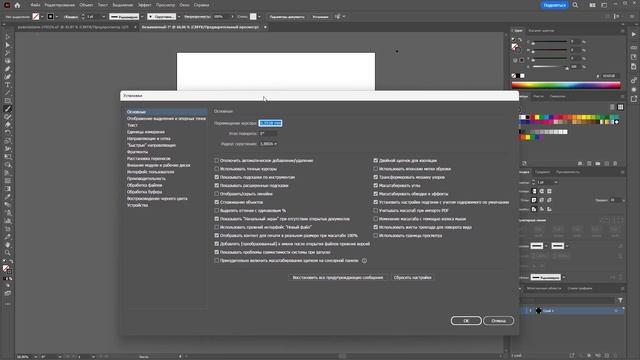
Task: Open the opacity dropdown in control bar
Action: pos(232,17)
